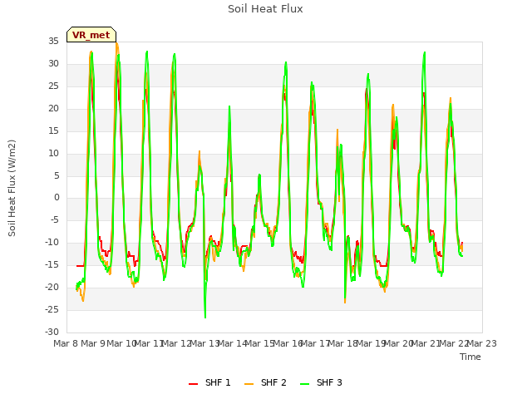Click the -20 y-axis label
The height and width of the screenshot is (399, 532).
(52, 287)
